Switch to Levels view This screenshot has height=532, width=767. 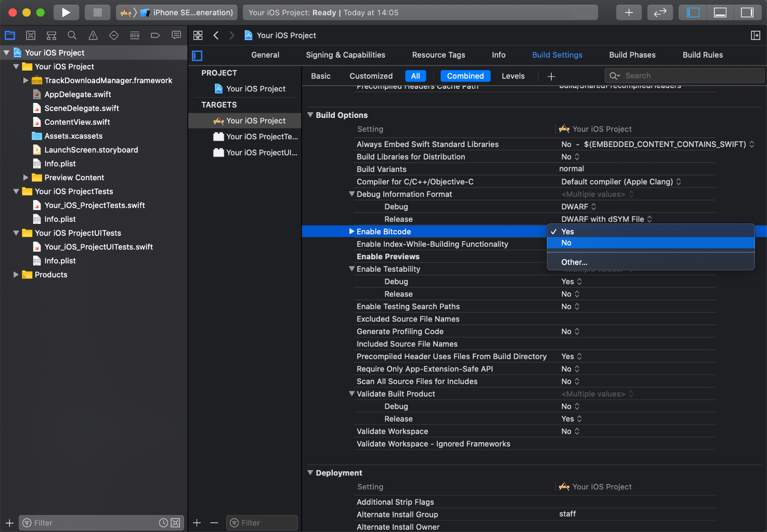click(x=513, y=76)
